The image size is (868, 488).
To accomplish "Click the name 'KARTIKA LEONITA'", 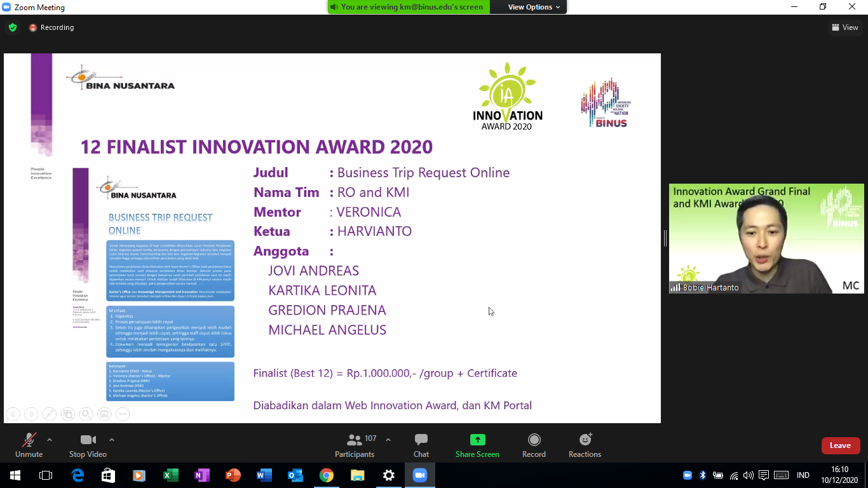I will tap(322, 290).
